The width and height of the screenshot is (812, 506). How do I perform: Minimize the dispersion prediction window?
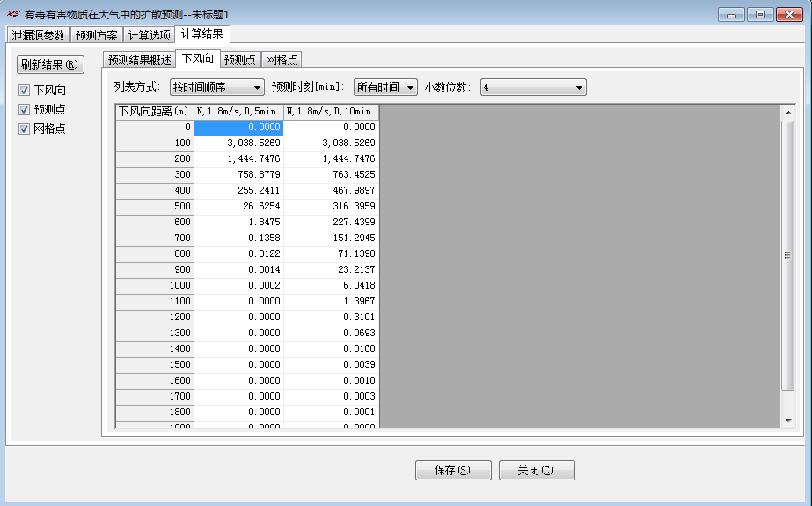731,14
